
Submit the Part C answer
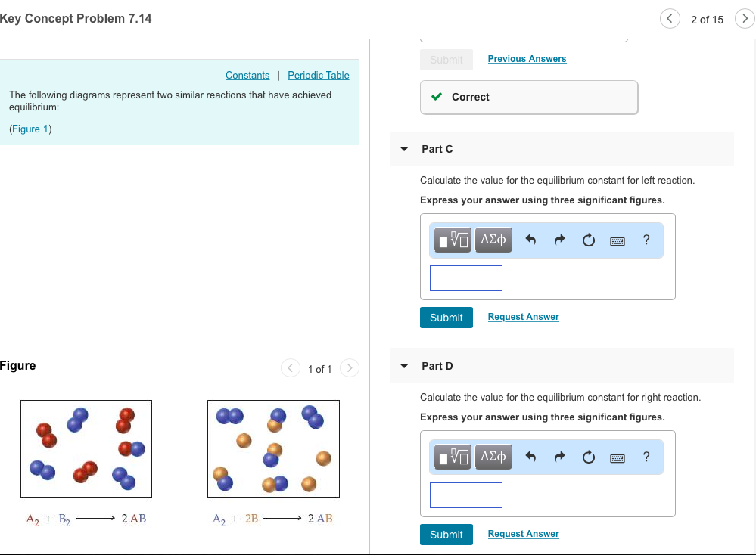click(446, 318)
